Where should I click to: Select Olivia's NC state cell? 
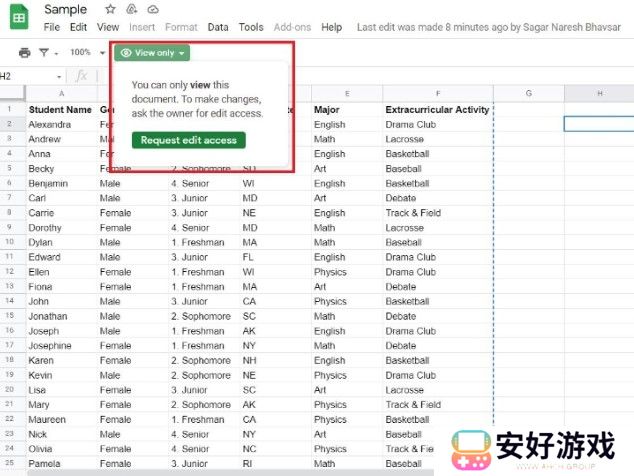(276, 449)
